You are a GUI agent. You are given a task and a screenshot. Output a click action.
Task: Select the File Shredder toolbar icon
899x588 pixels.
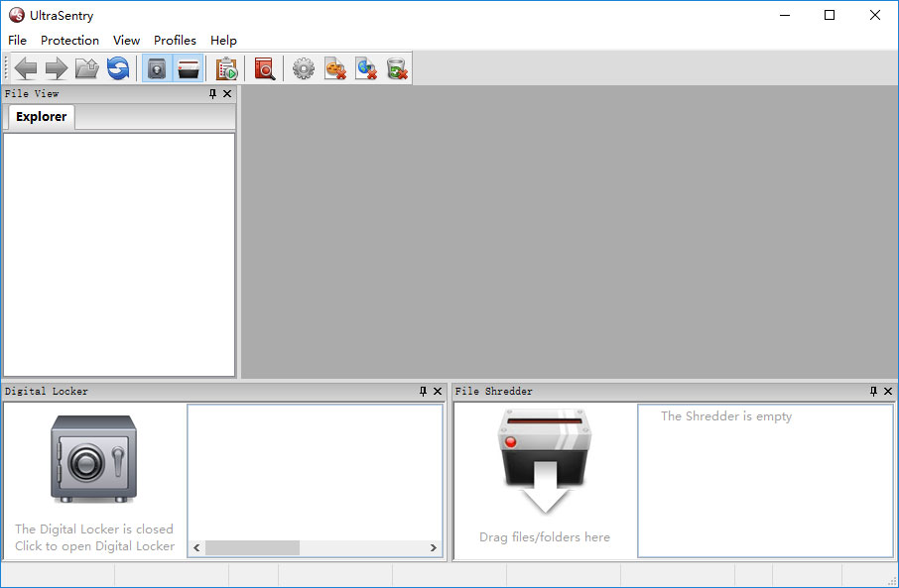189,67
